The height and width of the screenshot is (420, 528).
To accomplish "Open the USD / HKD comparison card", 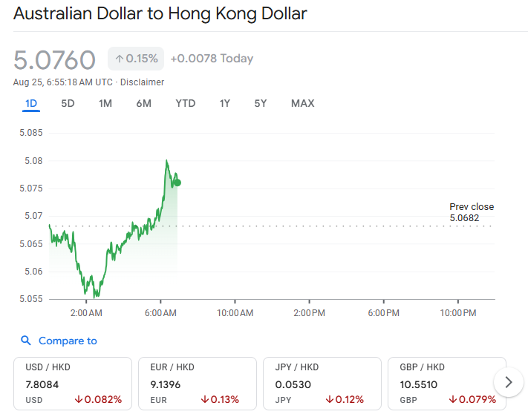I will tap(73, 383).
